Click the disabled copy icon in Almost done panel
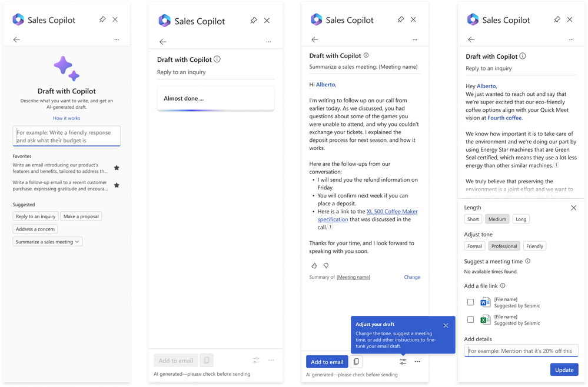Viewport: 588px width, 387px height. (x=206, y=361)
